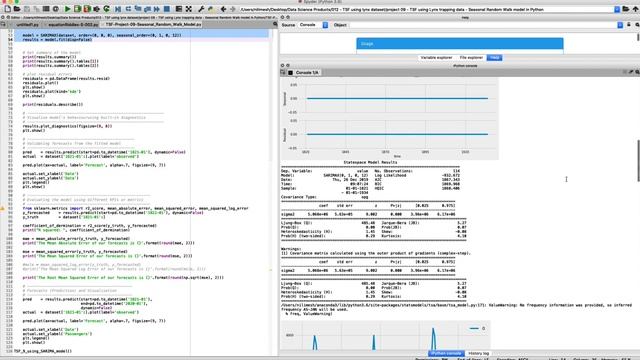This screenshot has width=640, height=360.
Task: Open the PYTHONPATH manager icon
Action: 211,9
